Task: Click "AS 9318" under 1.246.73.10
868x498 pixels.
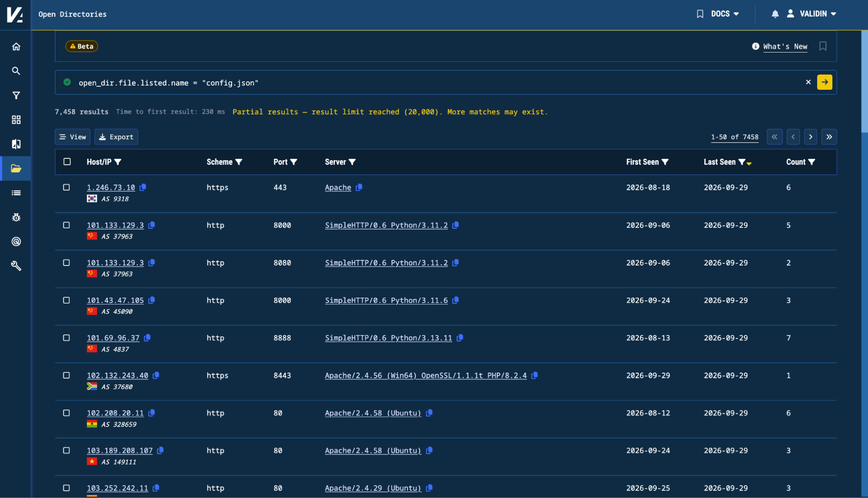Action: click(x=115, y=199)
